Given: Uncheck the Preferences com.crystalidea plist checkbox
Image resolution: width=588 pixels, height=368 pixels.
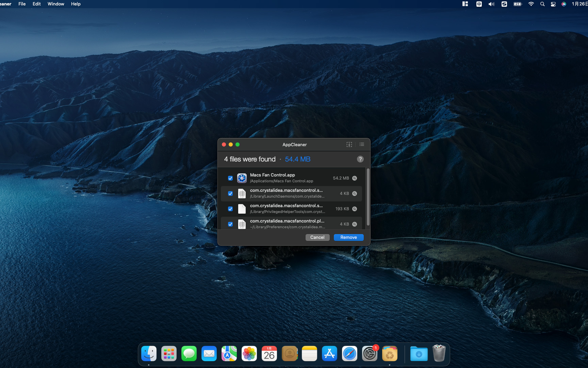Looking at the screenshot, I should point(230,224).
